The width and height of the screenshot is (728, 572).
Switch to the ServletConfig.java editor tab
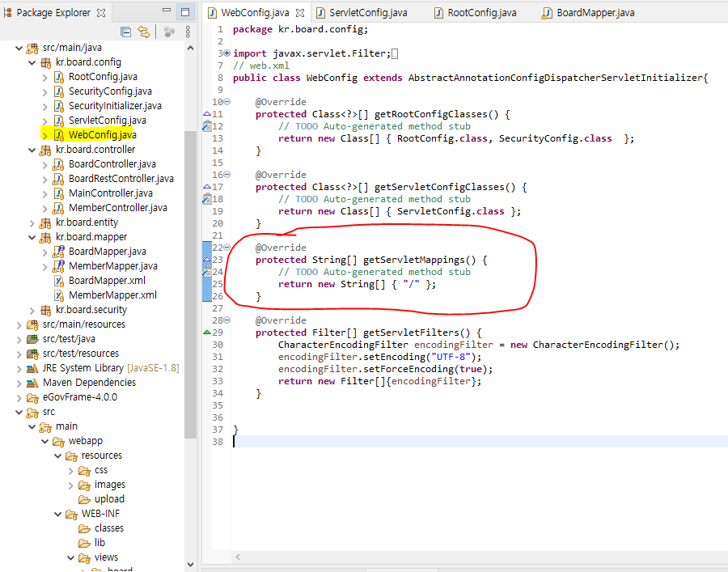[x=362, y=13]
